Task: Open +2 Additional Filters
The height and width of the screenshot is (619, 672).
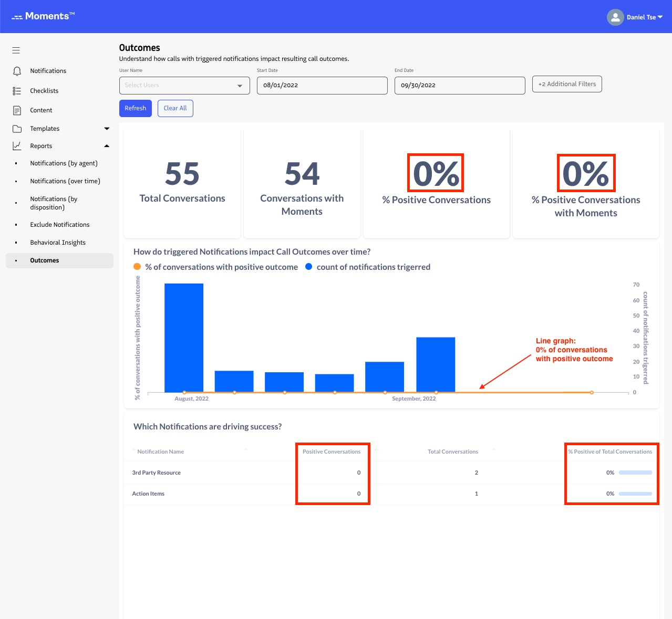Action: tap(567, 84)
